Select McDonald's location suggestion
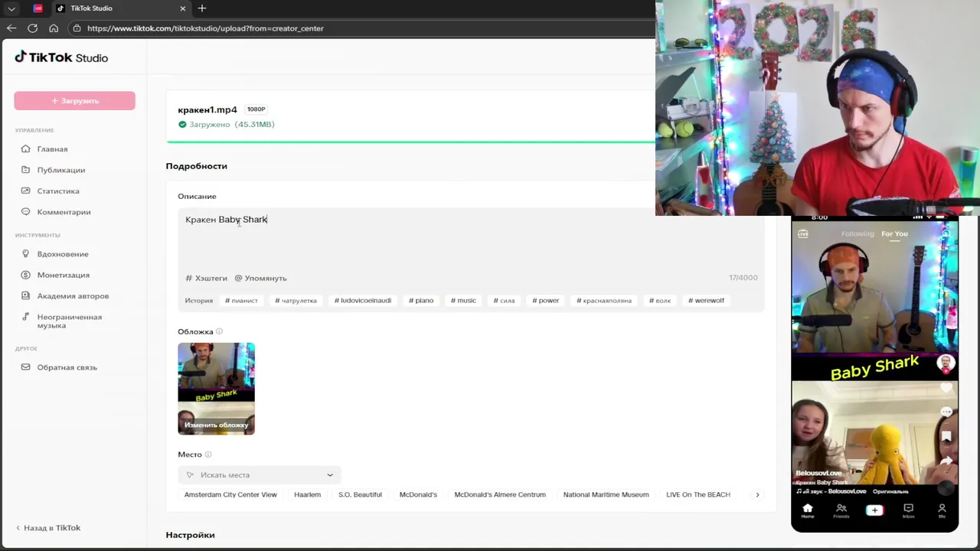This screenshot has height=551, width=980. pos(418,495)
